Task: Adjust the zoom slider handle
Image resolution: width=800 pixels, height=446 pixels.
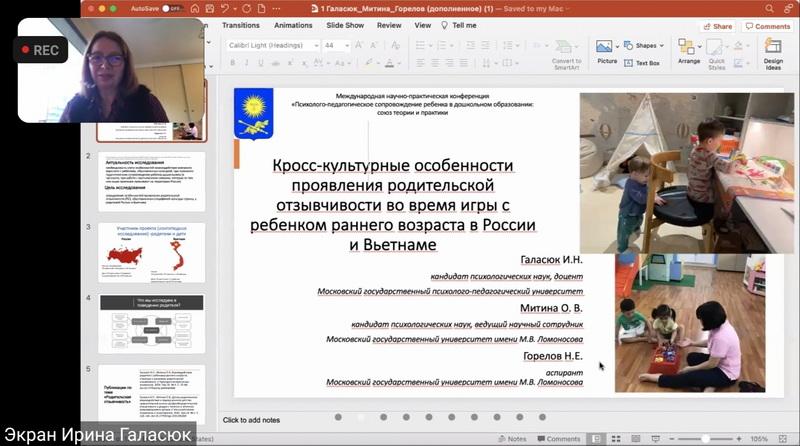Action: click(x=705, y=439)
